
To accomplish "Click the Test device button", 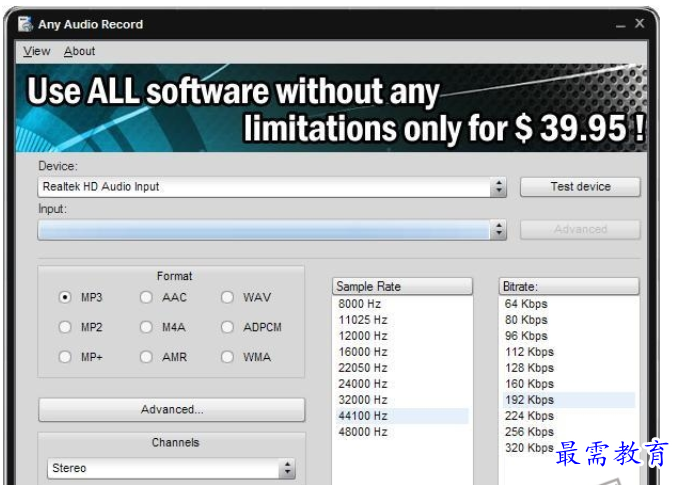I will click(580, 187).
